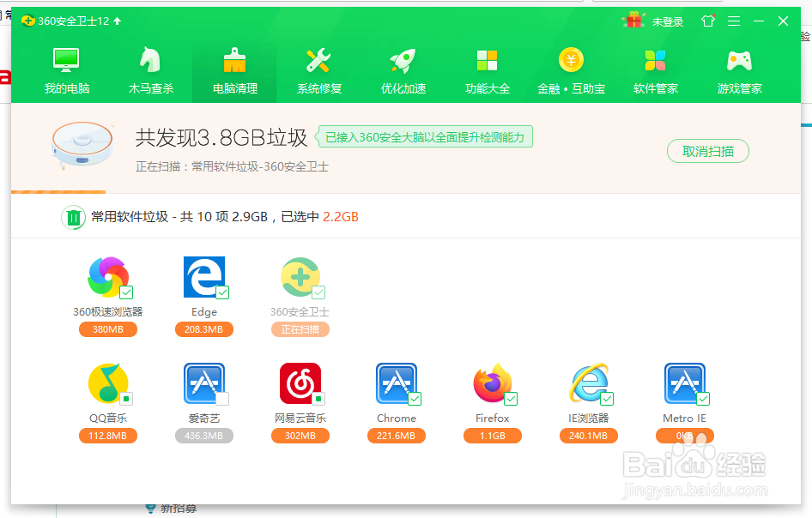Viewport: 812px width, 518px height.
Task: Click the upgrade arrow beside 360安全卫士12
Action: pyautogui.click(x=117, y=21)
